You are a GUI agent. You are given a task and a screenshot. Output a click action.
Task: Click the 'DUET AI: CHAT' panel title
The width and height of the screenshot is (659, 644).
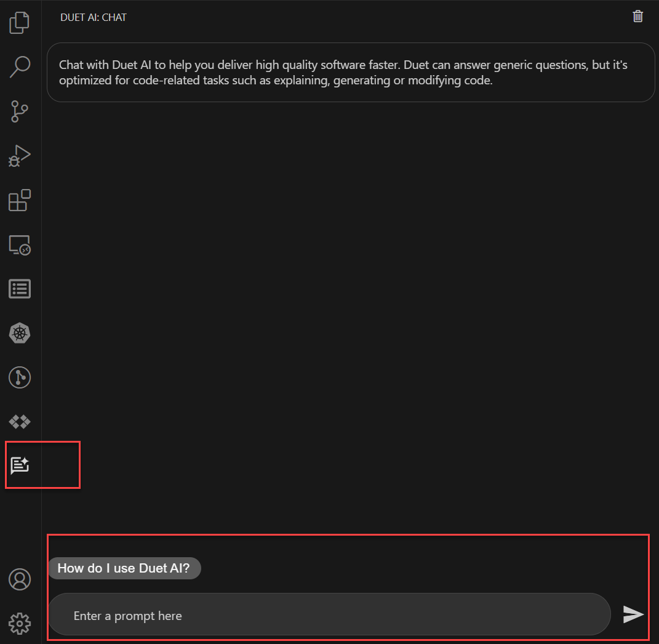click(94, 17)
